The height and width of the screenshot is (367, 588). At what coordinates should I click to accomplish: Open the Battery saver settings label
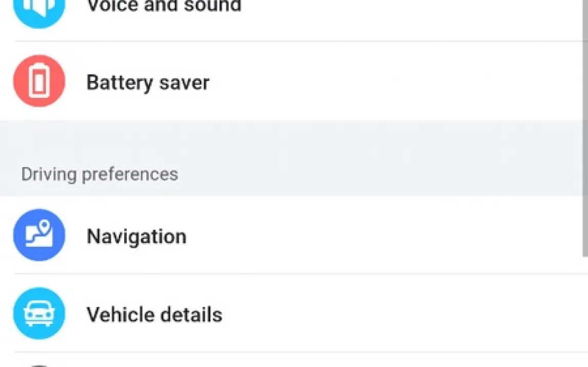(x=148, y=83)
